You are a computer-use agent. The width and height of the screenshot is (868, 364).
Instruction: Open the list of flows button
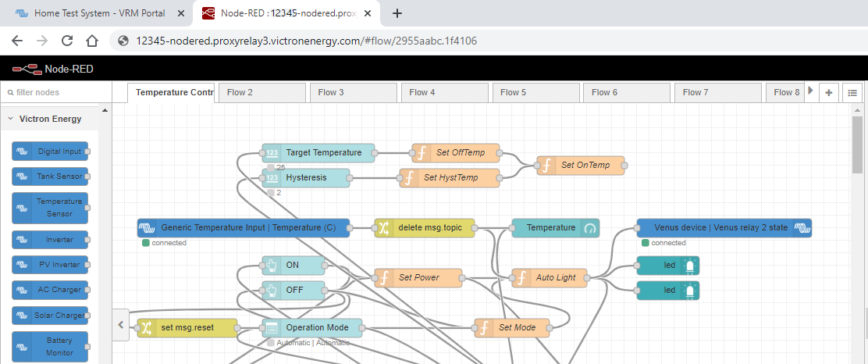point(851,92)
